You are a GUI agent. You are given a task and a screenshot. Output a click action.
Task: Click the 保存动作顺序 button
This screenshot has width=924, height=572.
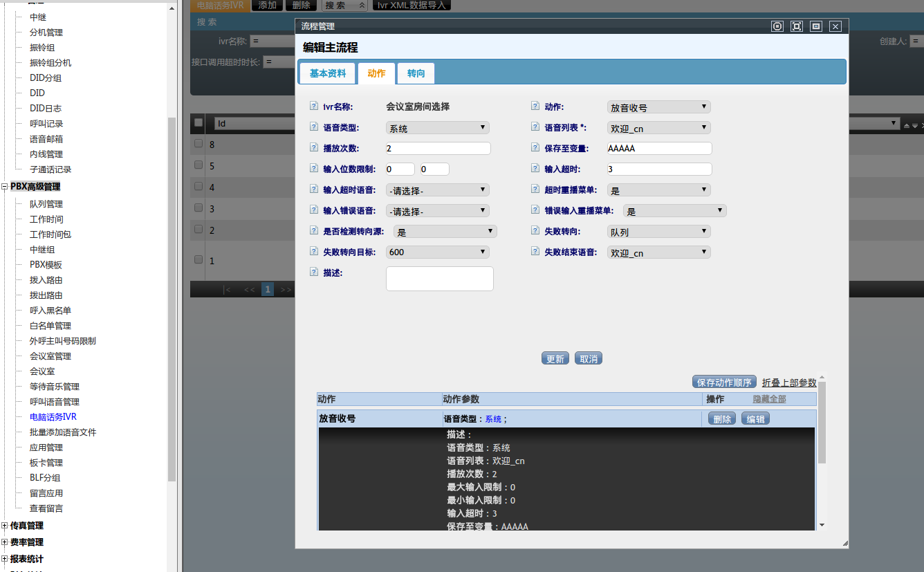[723, 382]
